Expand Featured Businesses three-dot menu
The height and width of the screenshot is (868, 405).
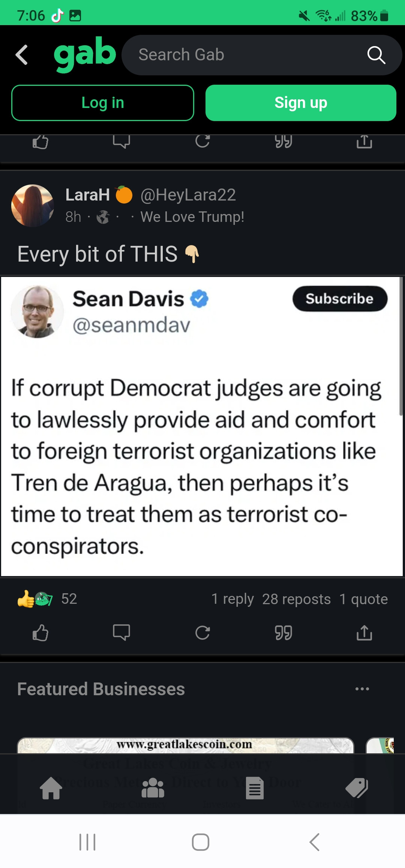pos(362,689)
